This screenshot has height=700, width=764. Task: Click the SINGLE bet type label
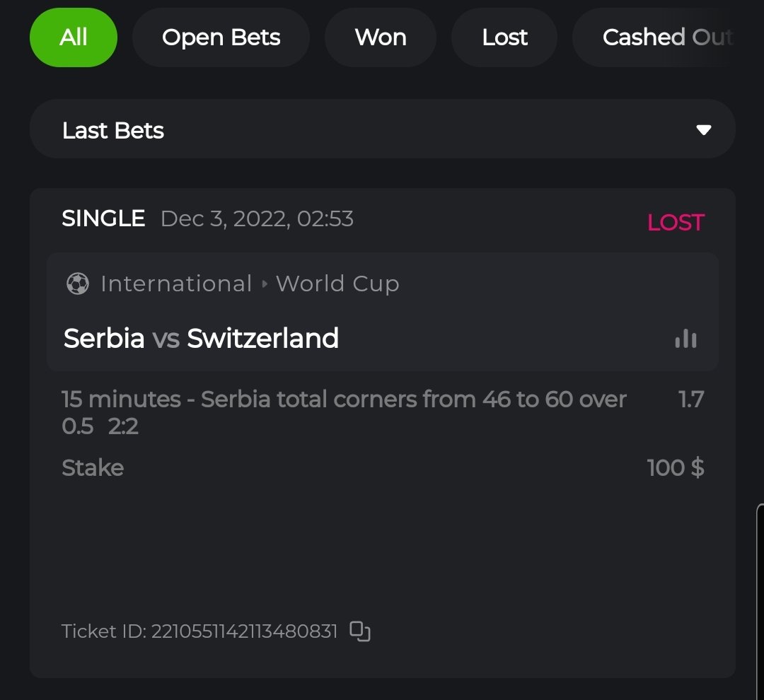click(x=103, y=219)
